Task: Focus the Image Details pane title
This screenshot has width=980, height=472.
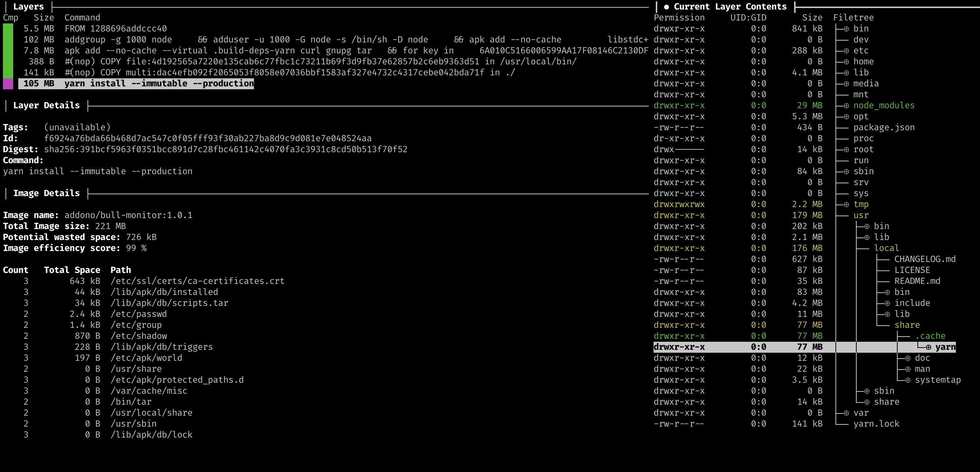Action: (x=46, y=193)
